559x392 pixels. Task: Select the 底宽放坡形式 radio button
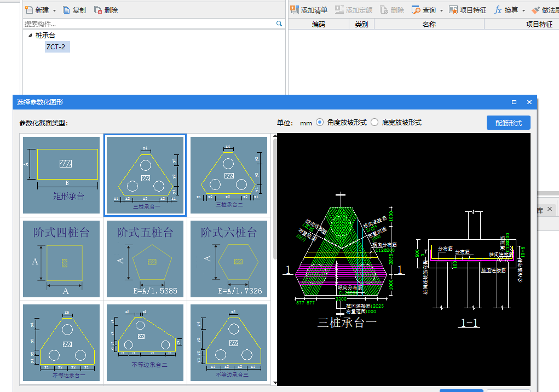tap(374, 122)
